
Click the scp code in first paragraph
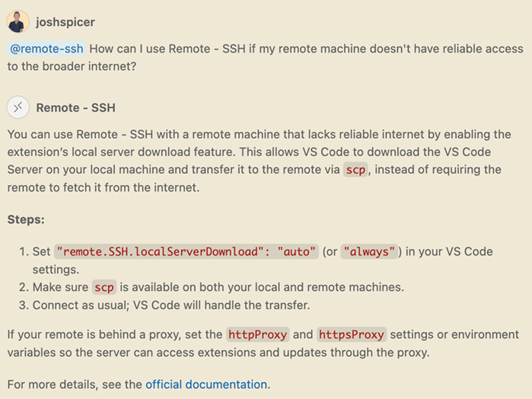pyautogui.click(x=355, y=170)
